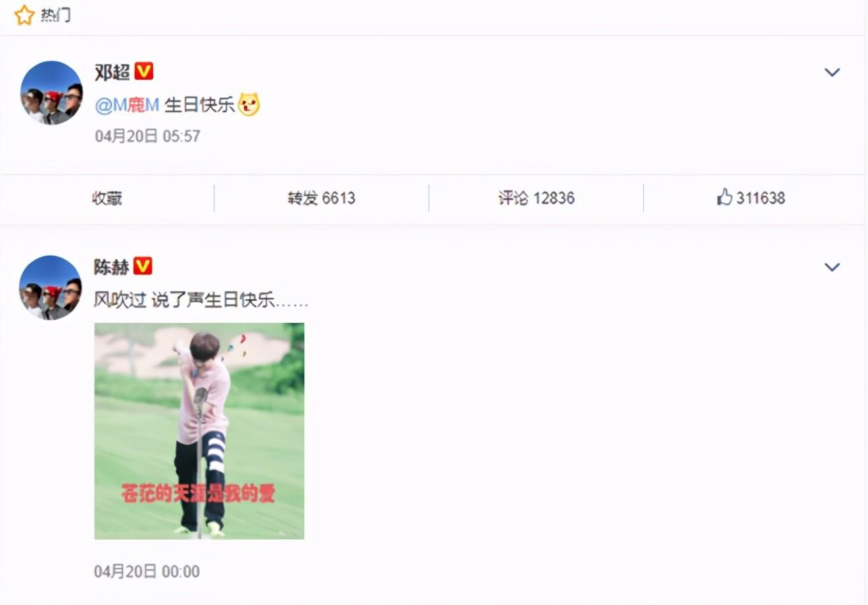This screenshot has width=868, height=605.
Task: Open the @M鹿M mention link
Action: coord(127,105)
